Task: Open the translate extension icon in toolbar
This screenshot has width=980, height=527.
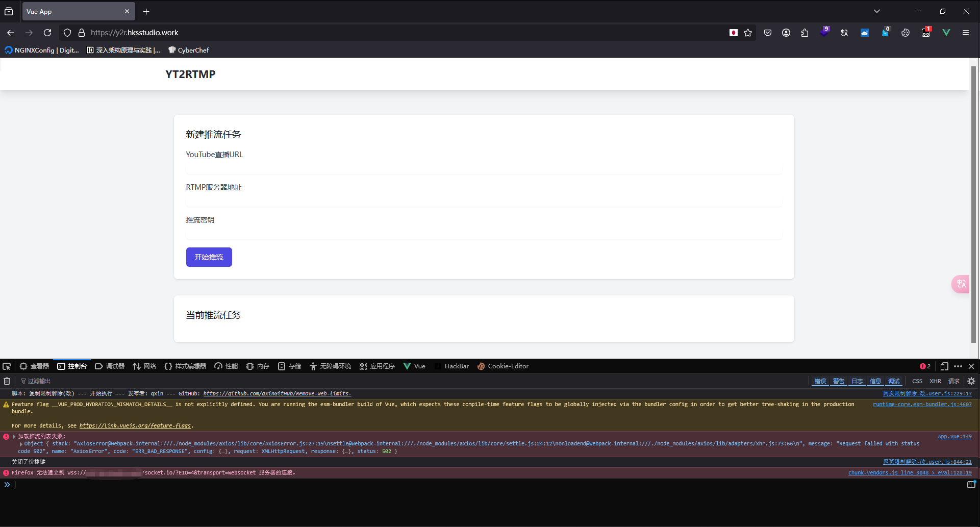Action: click(x=844, y=33)
